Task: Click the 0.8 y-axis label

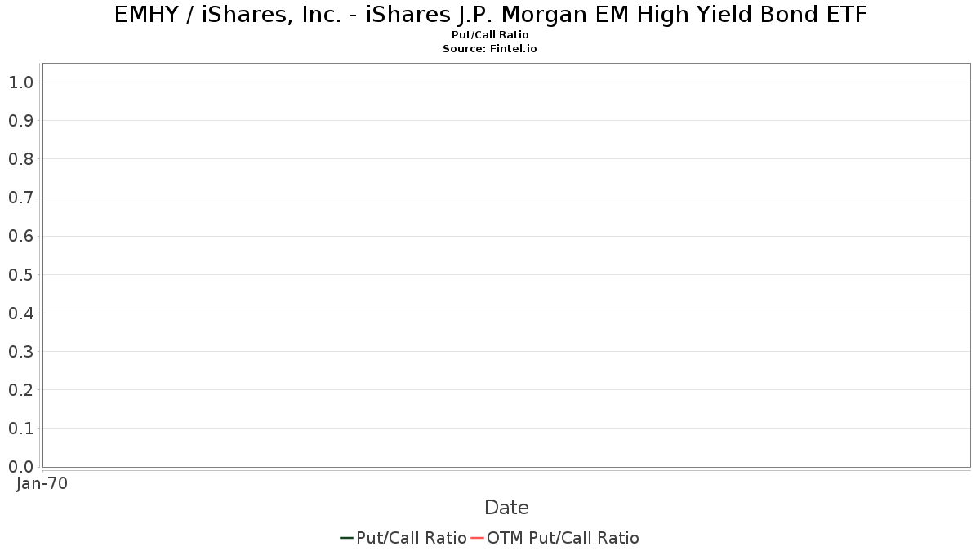Action: [20, 159]
